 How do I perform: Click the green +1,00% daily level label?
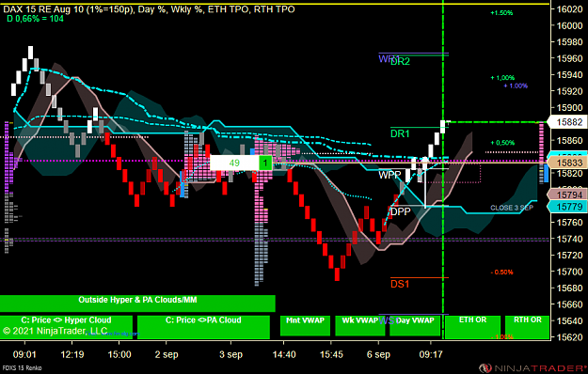pyautogui.click(x=502, y=78)
